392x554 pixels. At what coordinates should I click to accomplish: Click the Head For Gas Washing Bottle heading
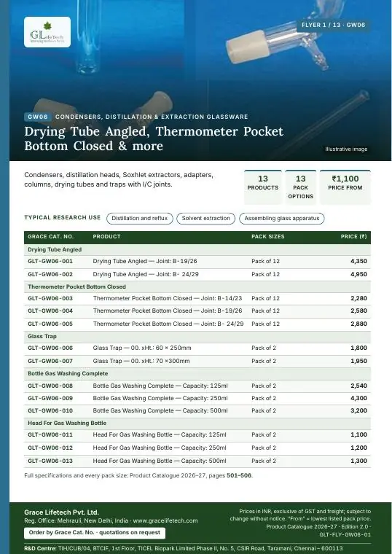click(x=67, y=423)
